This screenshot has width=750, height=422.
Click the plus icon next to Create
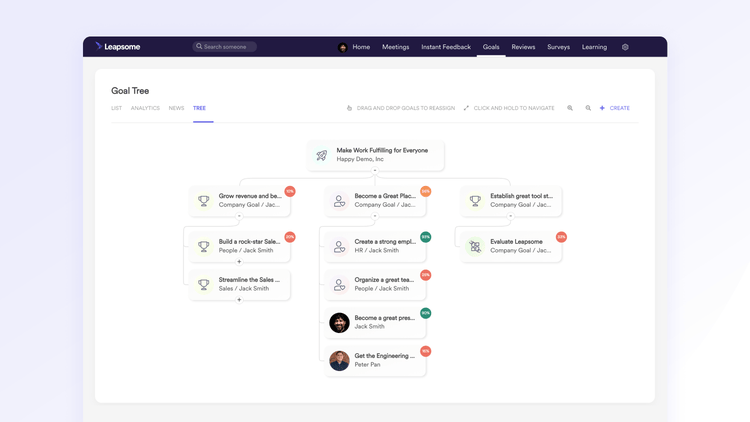pos(602,108)
